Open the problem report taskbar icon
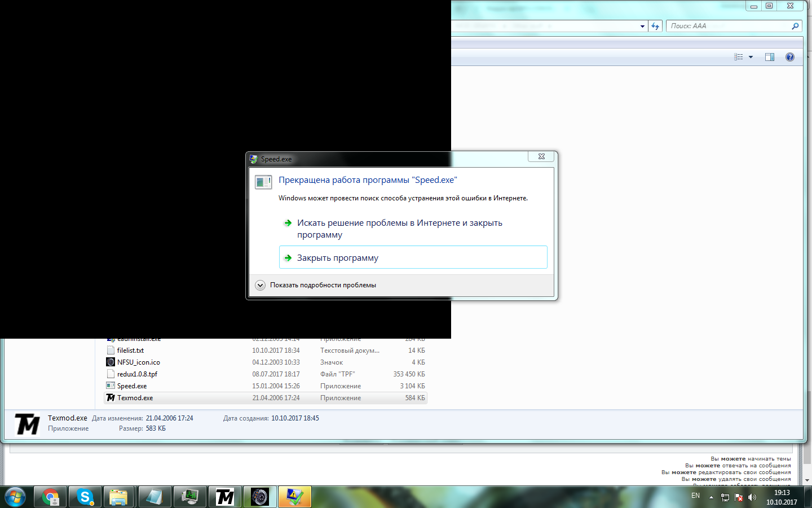812x508 pixels. click(295, 497)
